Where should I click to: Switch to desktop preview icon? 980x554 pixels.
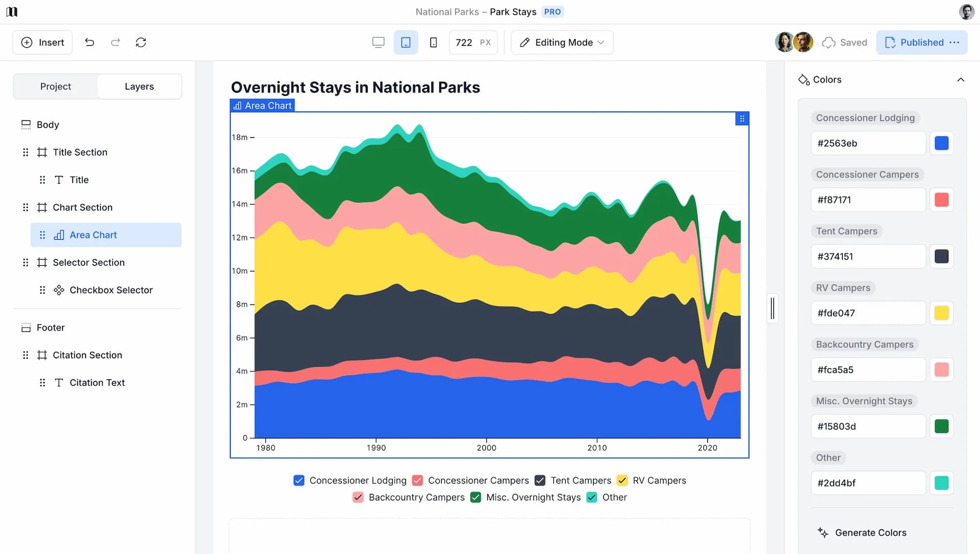(x=378, y=42)
